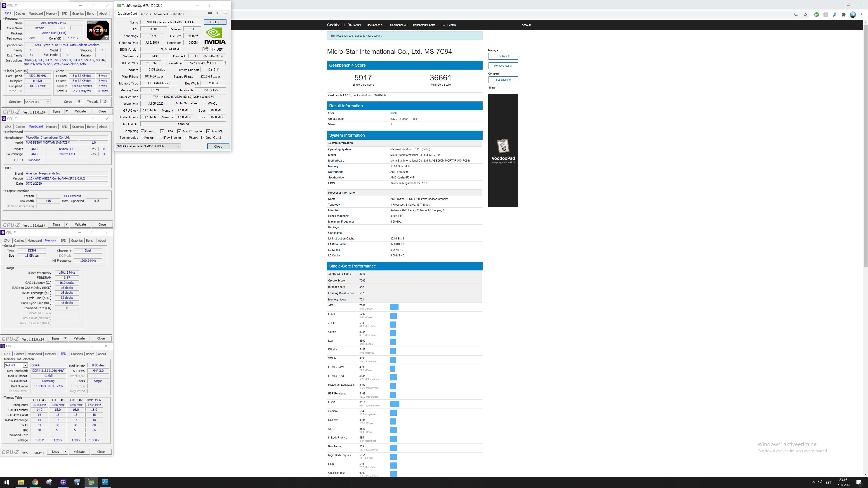Click the NVIDIA logo in GPU-Z
The height and width of the screenshot is (488, 868).
[215, 36]
